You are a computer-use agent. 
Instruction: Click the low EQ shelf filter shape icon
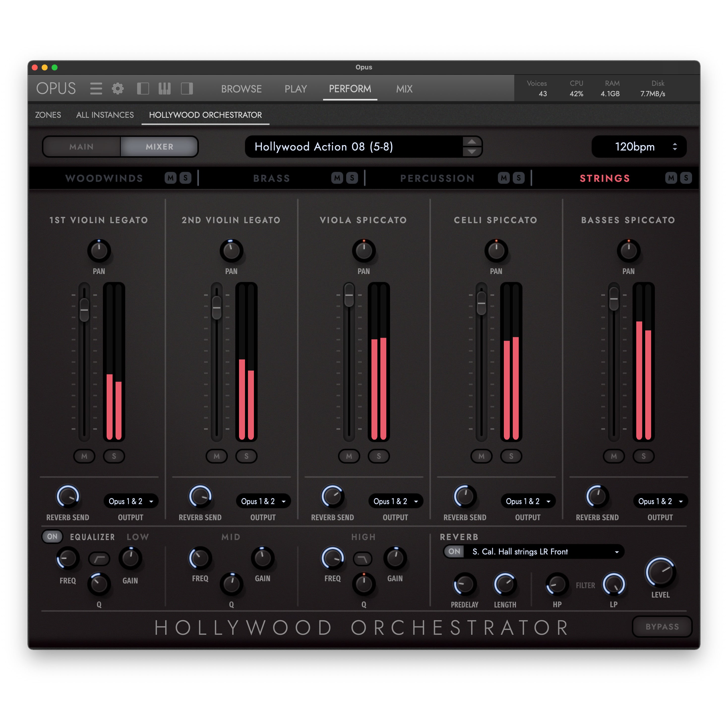(99, 559)
